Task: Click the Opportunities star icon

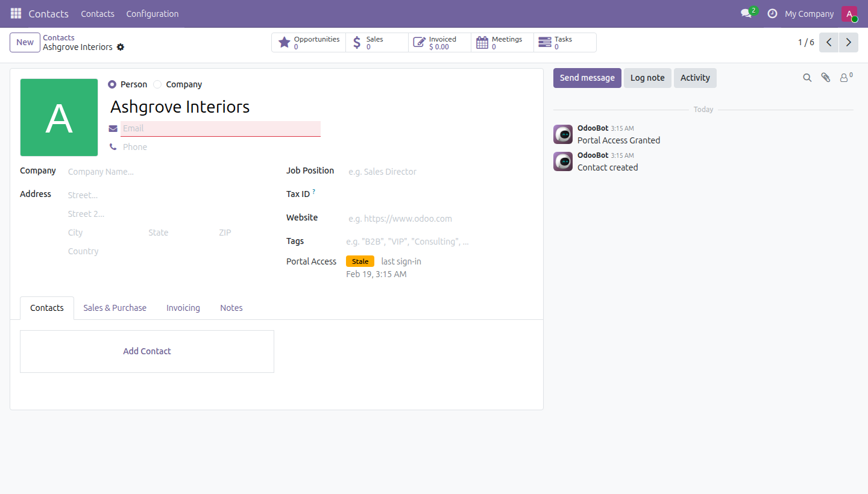Action: pos(285,42)
